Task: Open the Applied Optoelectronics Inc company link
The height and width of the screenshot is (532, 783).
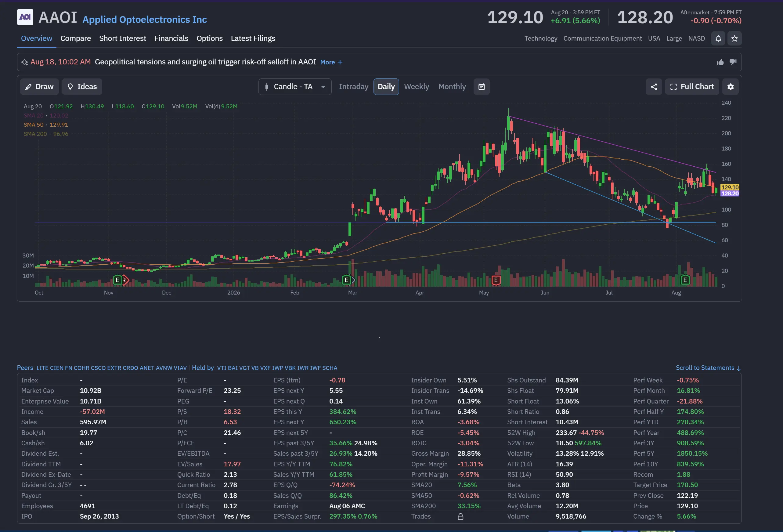Action: (x=145, y=20)
